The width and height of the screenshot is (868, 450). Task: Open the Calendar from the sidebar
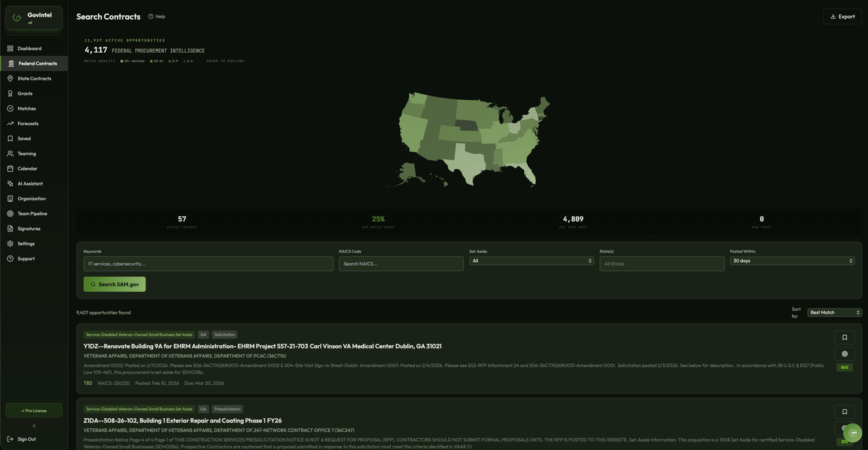click(26, 168)
